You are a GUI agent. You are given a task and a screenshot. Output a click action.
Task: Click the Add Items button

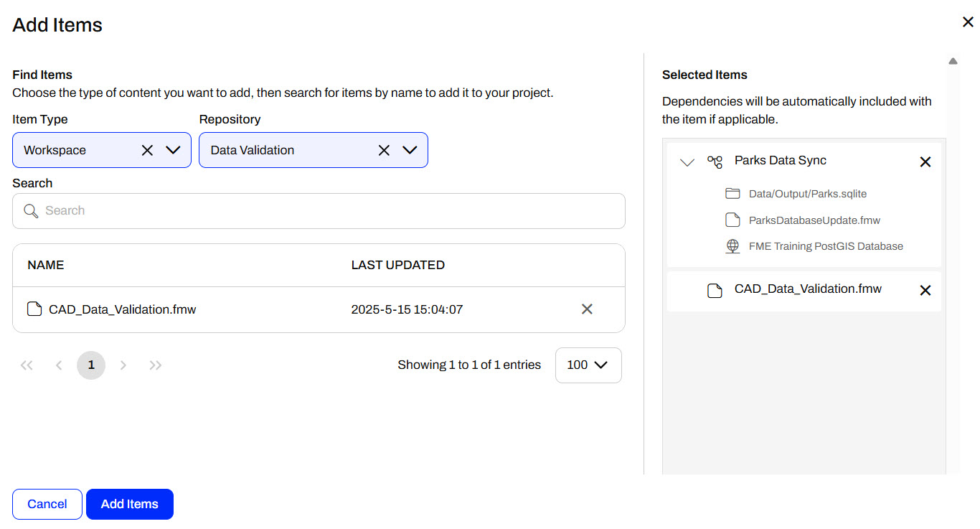130,504
